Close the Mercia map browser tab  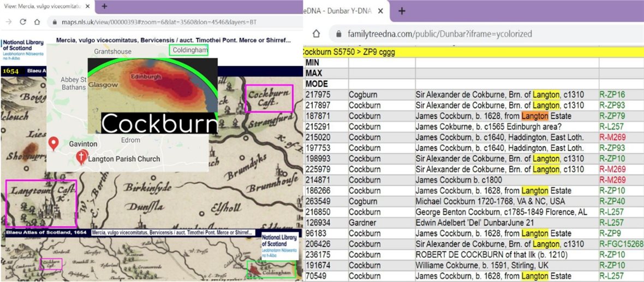click(87, 7)
